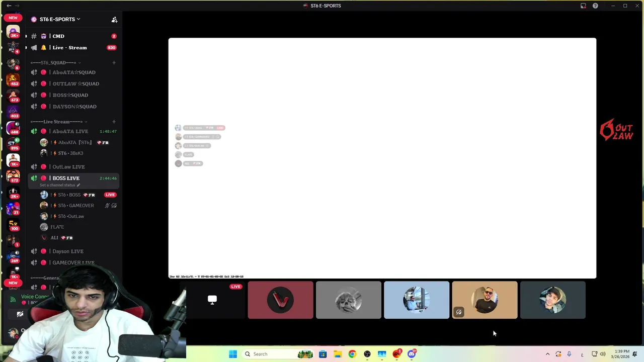Open the Windows Start menu

[x=233, y=354]
